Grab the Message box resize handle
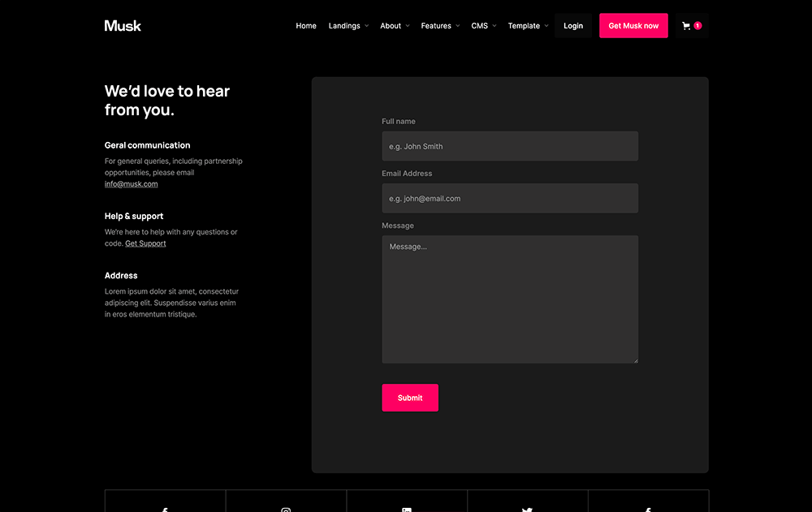 (636, 360)
